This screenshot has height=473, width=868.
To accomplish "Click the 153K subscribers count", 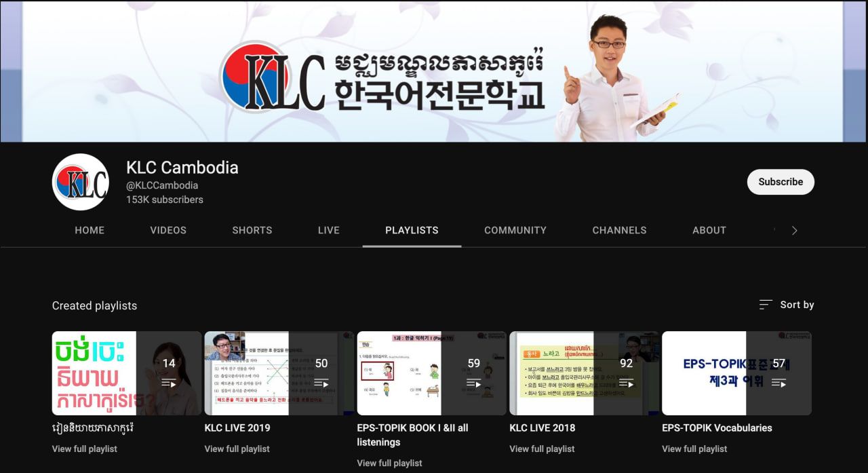I will (x=165, y=200).
